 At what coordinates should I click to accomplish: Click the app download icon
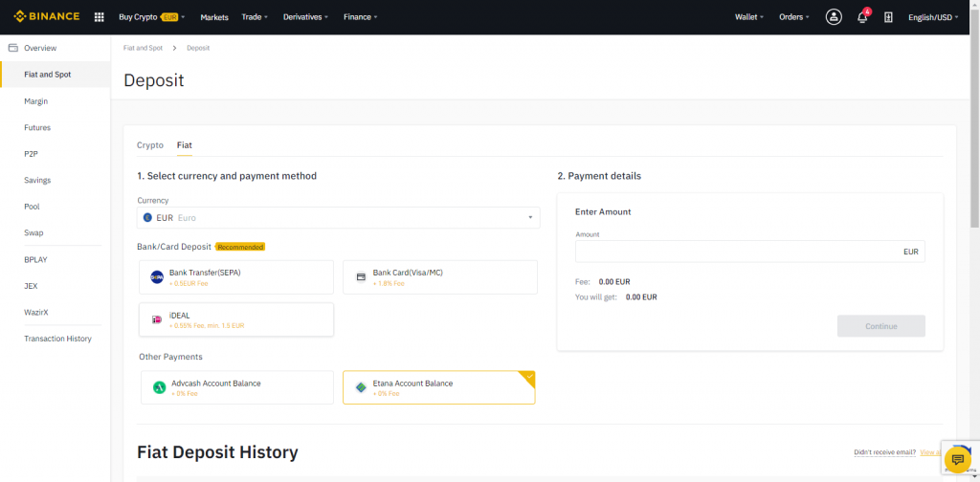point(888,17)
